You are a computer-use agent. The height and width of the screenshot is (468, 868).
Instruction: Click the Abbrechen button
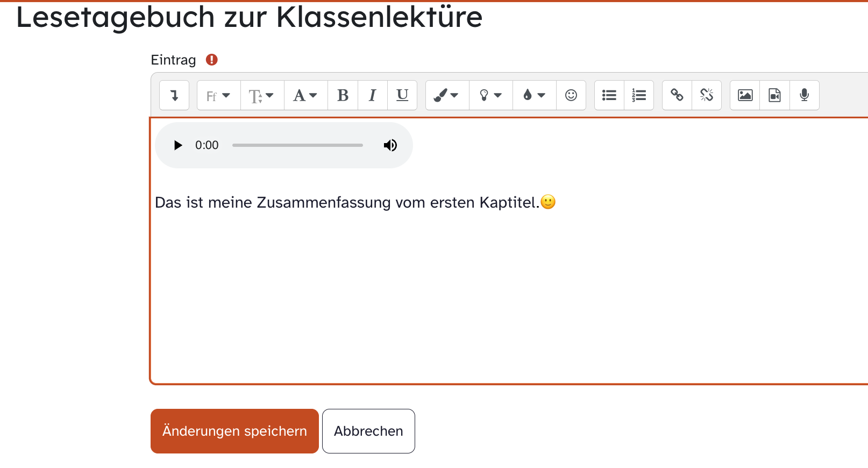(x=368, y=431)
